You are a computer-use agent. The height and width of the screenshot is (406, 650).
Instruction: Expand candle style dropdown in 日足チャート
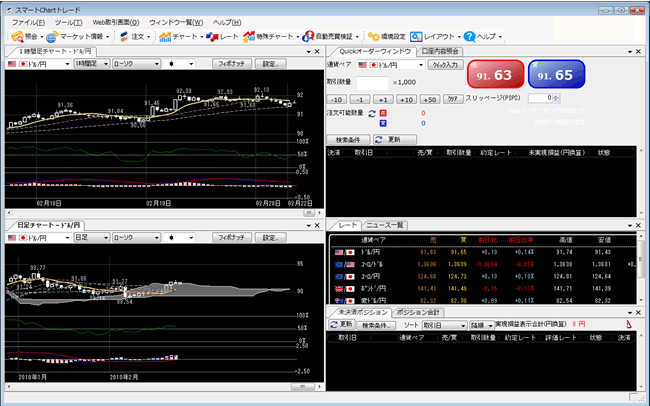191,238
